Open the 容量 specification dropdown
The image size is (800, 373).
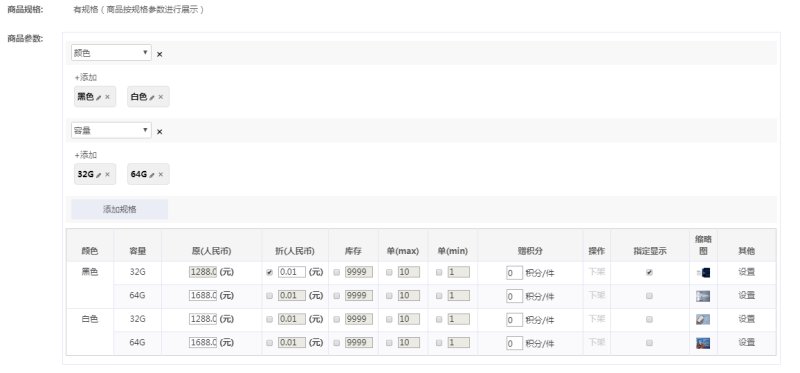111,130
